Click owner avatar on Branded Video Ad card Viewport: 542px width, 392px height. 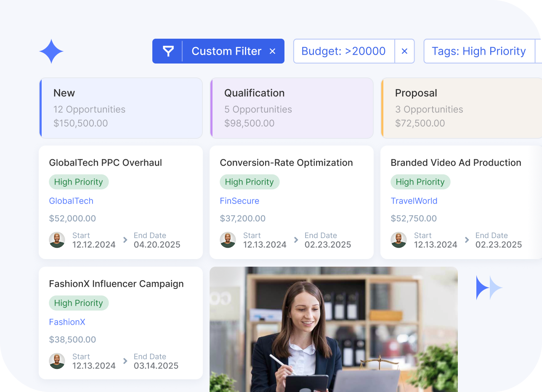pyautogui.click(x=399, y=240)
